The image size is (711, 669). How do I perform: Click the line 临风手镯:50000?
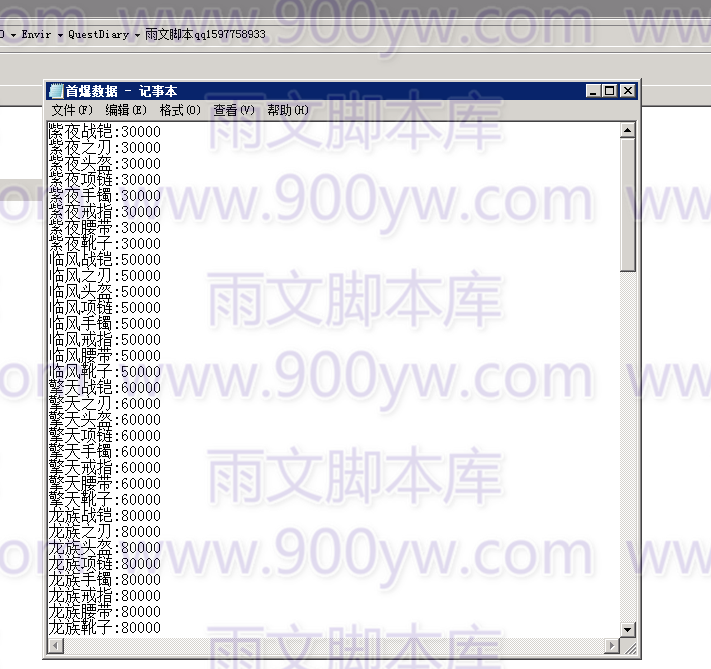(105, 323)
